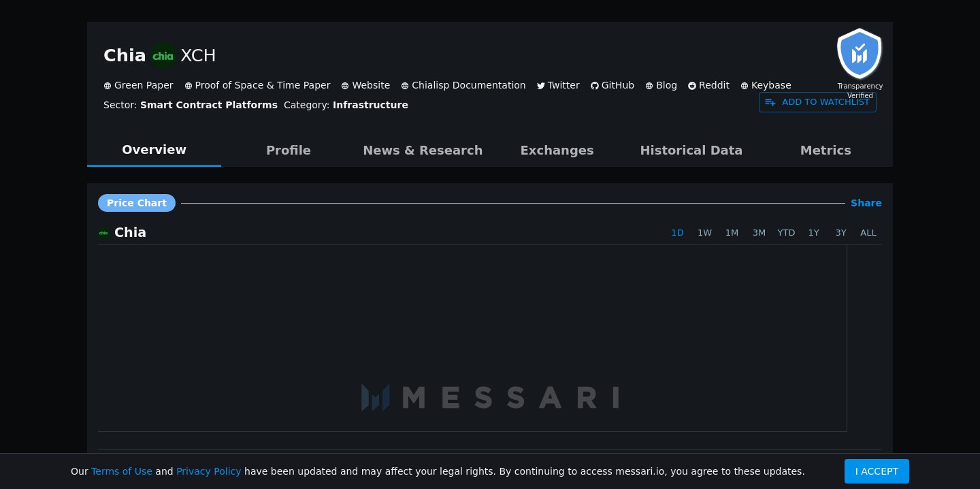This screenshot has height=489, width=980.
Task: Open the Blog link
Action: [x=666, y=85]
